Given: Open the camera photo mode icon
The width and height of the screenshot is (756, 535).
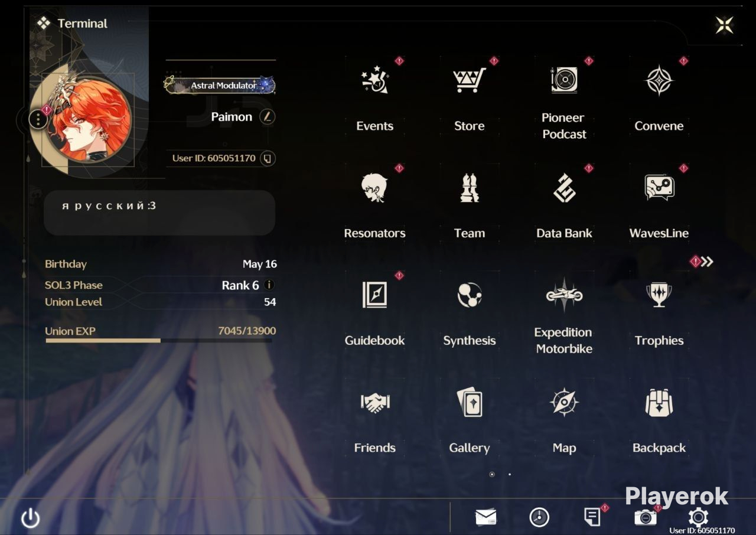Looking at the screenshot, I should click(646, 517).
